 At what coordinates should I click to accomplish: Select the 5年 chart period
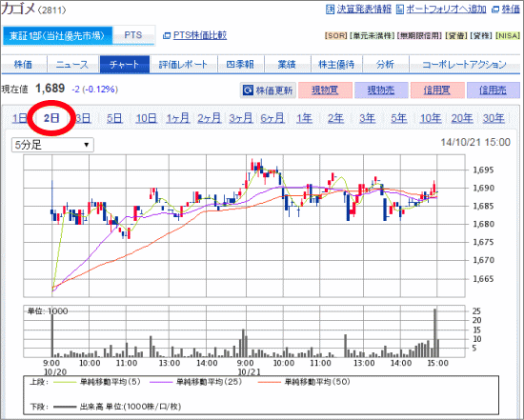point(399,118)
